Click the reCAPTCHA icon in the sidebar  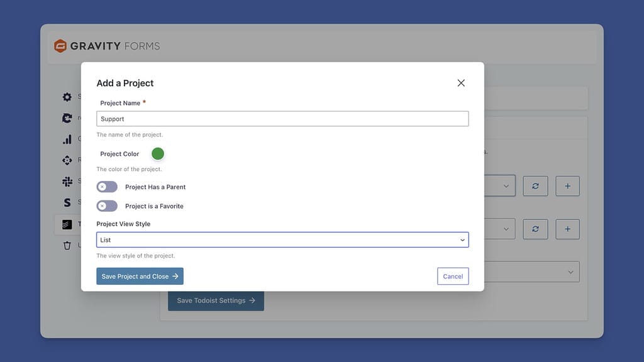coord(67,118)
